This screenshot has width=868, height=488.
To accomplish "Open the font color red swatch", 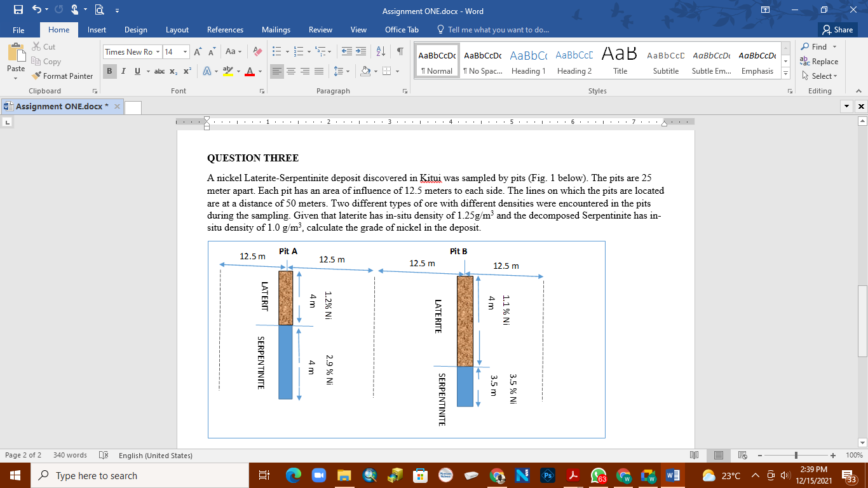I will [252, 72].
